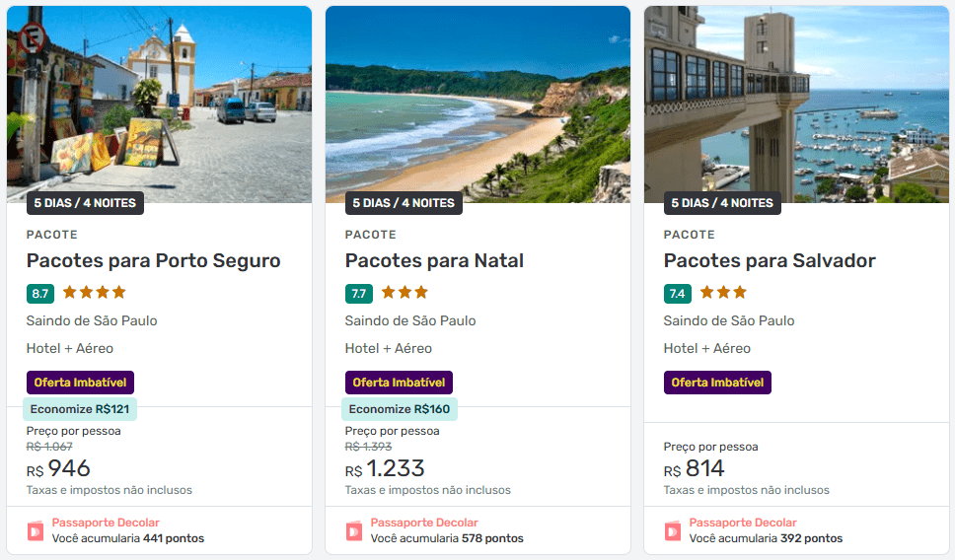Open Pacotes para Porto Seguro title
Viewport: 955px width, 560px height.
pyautogui.click(x=154, y=261)
